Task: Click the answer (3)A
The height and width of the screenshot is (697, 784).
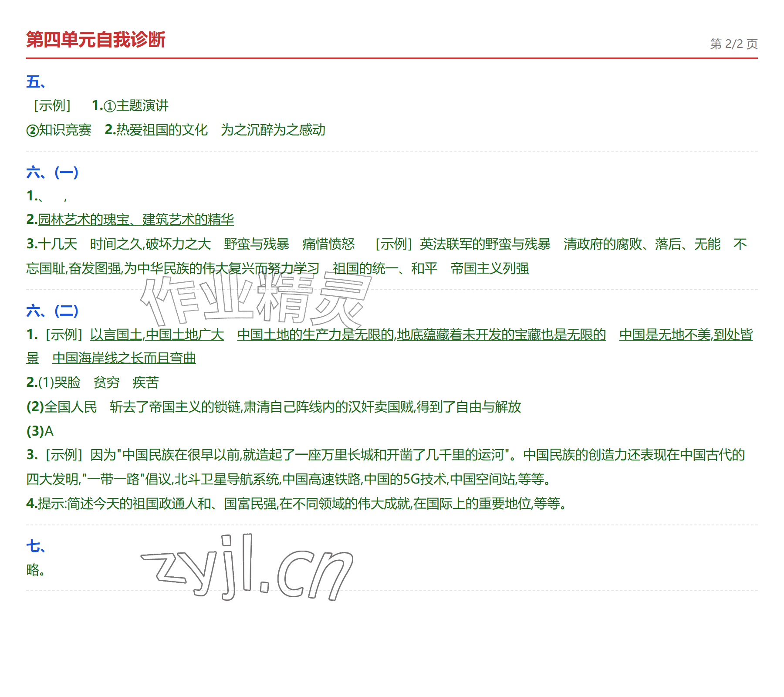Action: [x=40, y=431]
